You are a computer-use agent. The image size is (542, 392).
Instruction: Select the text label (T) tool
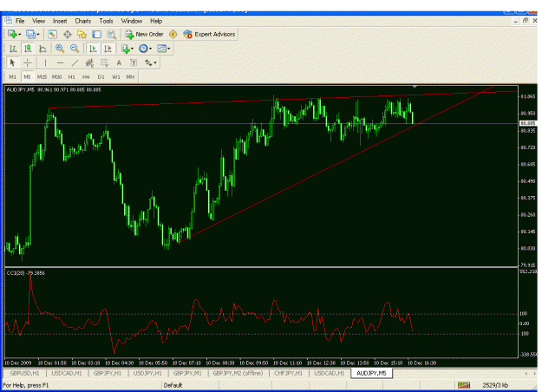pyautogui.click(x=134, y=63)
